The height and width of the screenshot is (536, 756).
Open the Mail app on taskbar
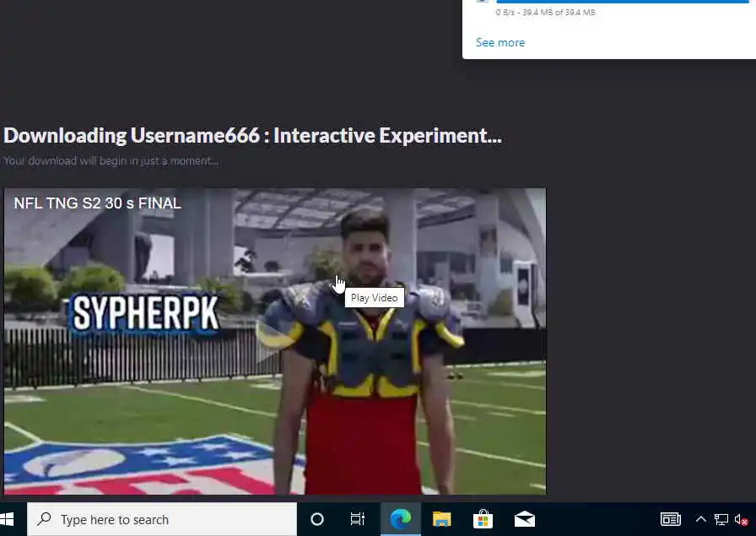(525, 520)
